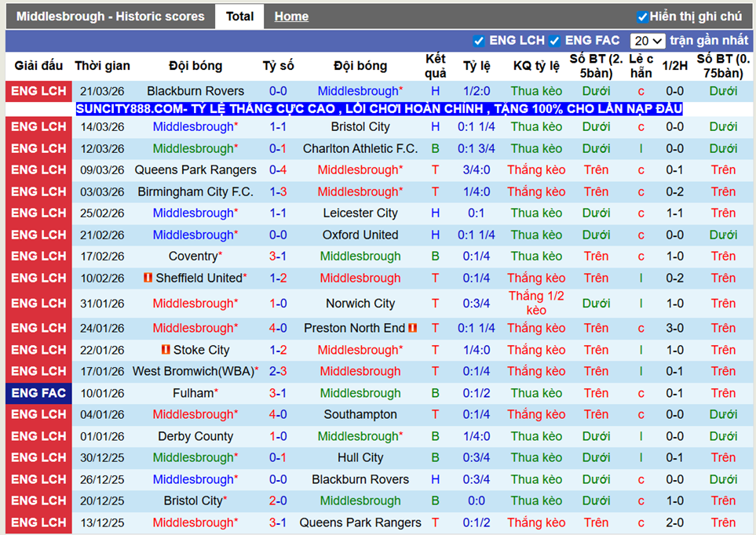
Task: Click the red badge beside Sheffield United
Action: 149,278
